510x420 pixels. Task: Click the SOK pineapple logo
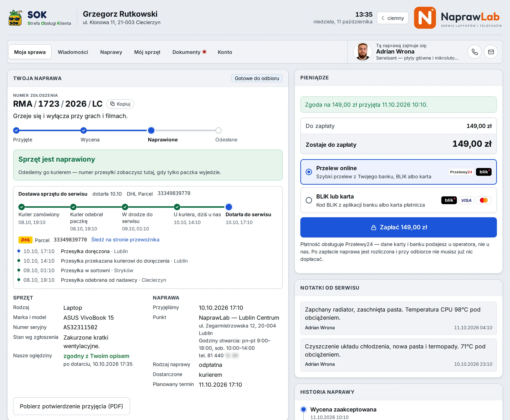click(x=15, y=18)
